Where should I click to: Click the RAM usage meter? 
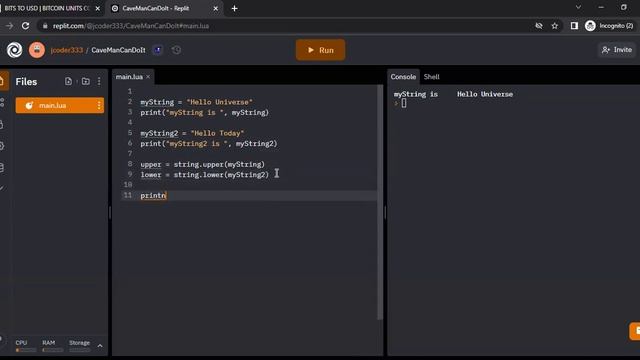(52, 346)
